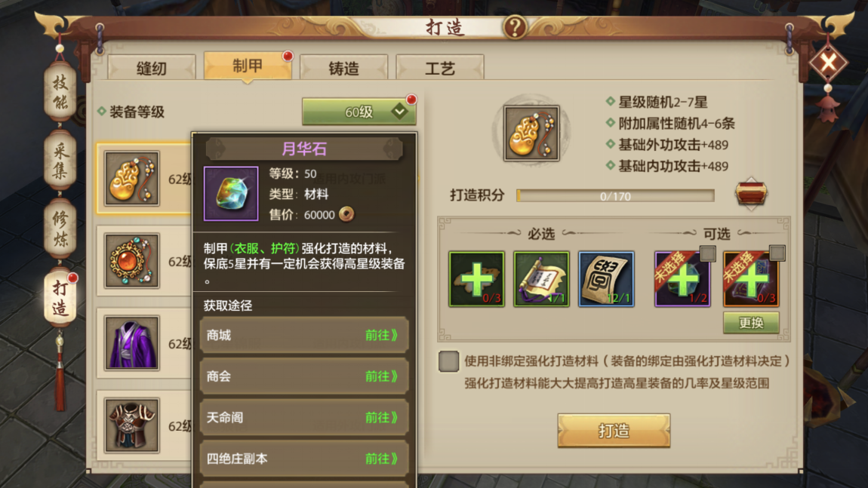Select the golden gourd amulet equipment
Screen dimensions: 868x488
coord(132,178)
